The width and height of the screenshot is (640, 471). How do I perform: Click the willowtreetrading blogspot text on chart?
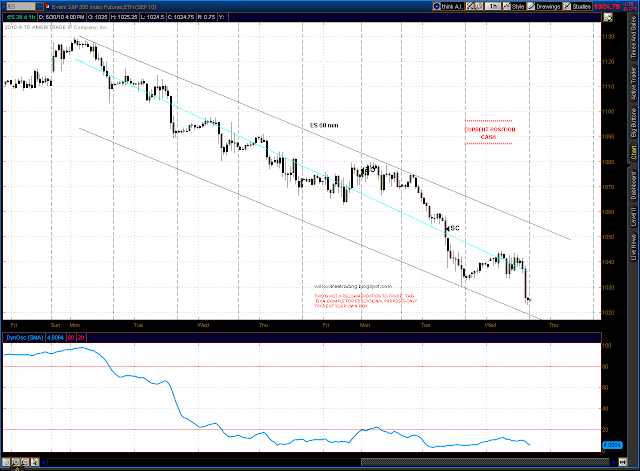click(x=353, y=287)
